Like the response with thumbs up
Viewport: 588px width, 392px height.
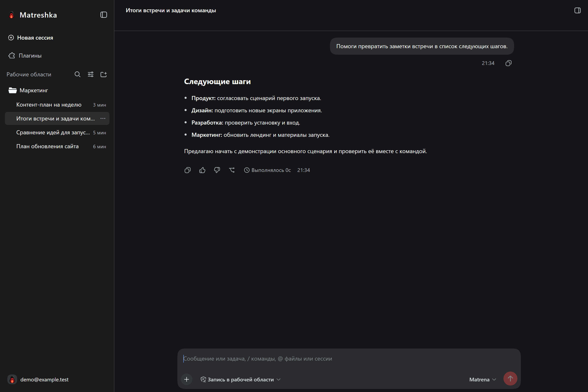tap(202, 170)
